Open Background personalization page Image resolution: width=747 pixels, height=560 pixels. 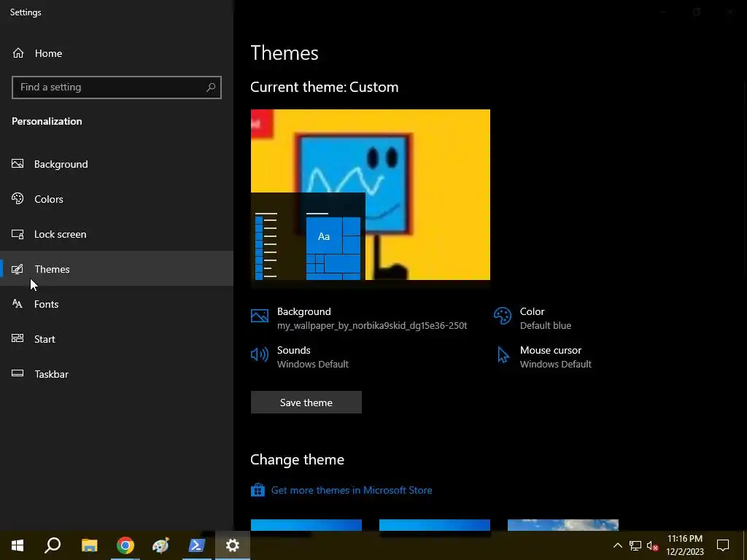click(x=117, y=164)
